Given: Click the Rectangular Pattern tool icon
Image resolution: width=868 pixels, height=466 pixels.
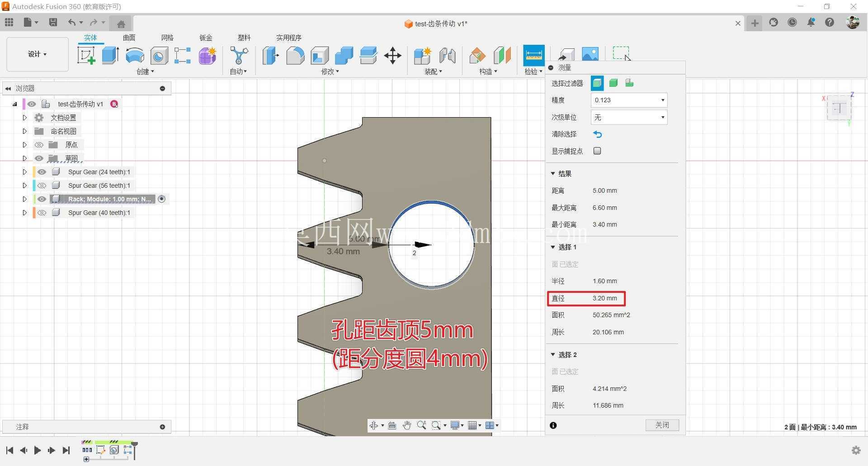Looking at the screenshot, I should pyautogui.click(x=183, y=56).
